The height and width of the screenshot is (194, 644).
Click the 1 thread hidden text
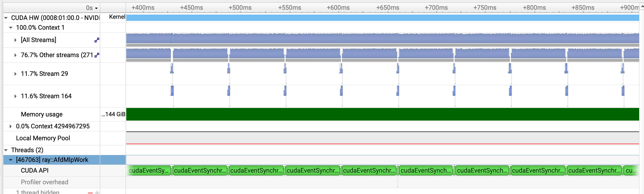coord(38,192)
